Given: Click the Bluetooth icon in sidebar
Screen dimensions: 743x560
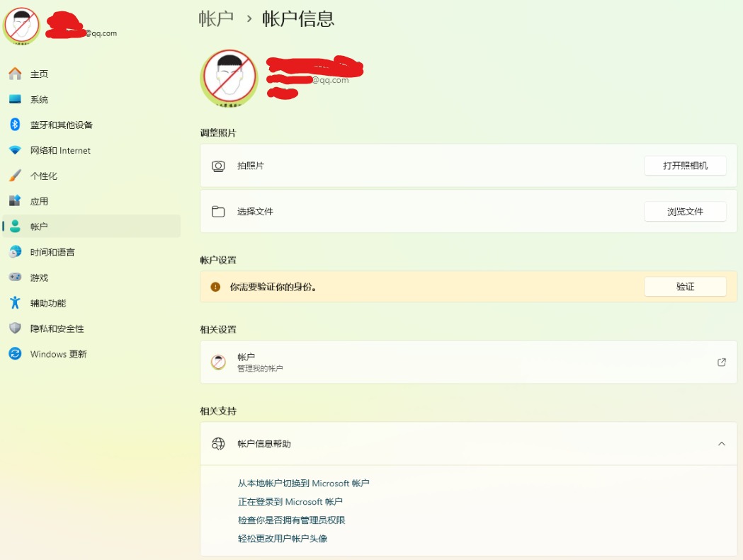Looking at the screenshot, I should [15, 124].
